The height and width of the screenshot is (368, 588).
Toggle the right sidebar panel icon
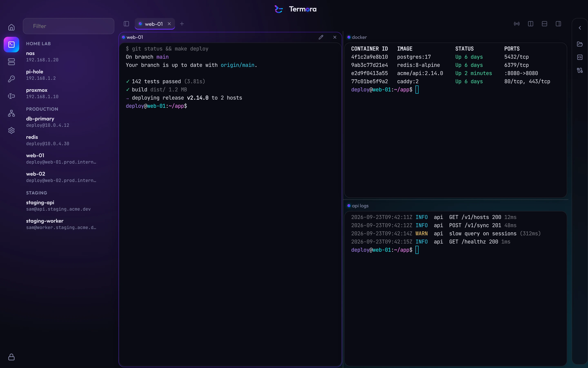click(558, 24)
